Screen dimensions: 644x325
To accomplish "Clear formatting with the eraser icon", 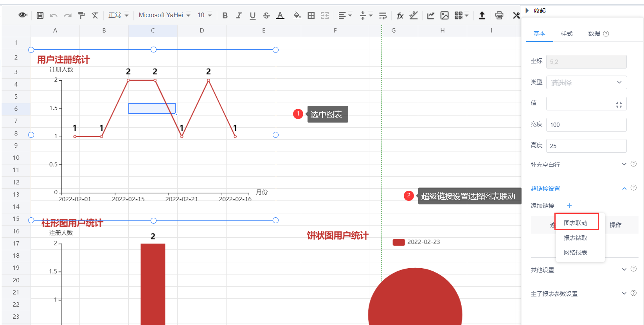I will 95,15.
